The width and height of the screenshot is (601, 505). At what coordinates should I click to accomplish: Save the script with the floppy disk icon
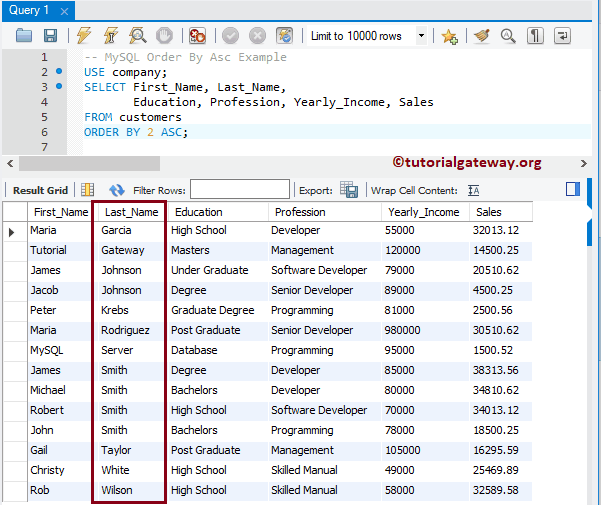[50, 36]
